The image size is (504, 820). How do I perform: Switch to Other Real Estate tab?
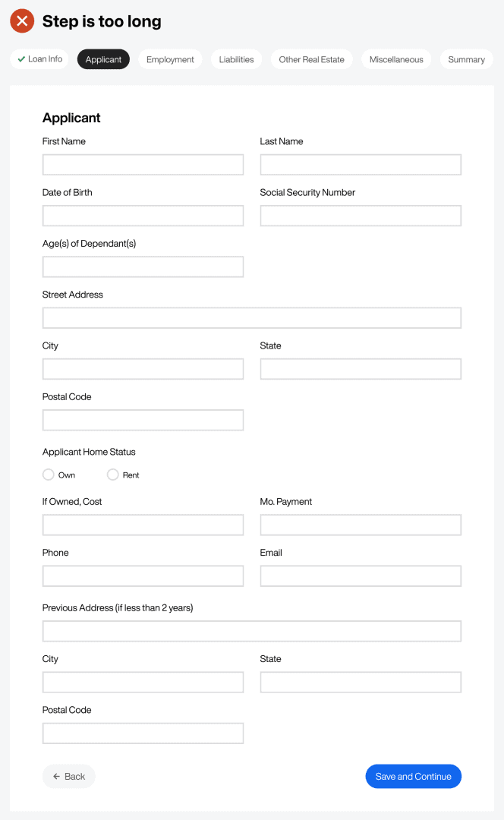(x=312, y=60)
